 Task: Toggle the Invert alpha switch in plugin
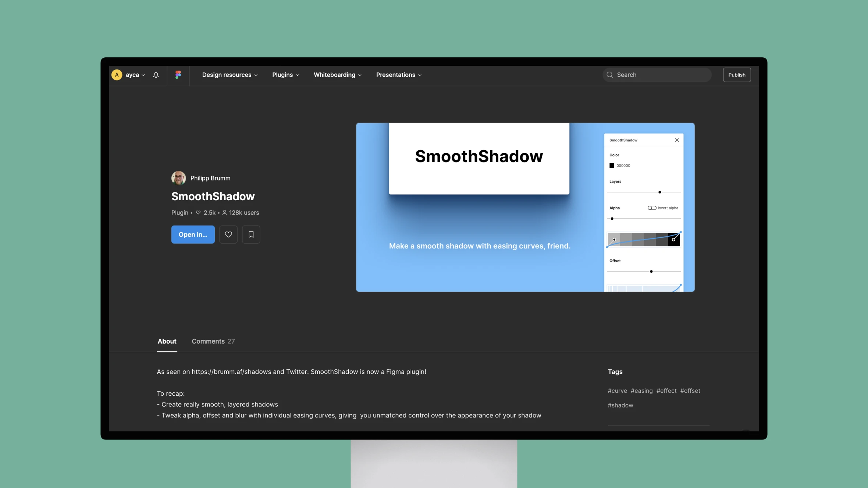pos(652,207)
